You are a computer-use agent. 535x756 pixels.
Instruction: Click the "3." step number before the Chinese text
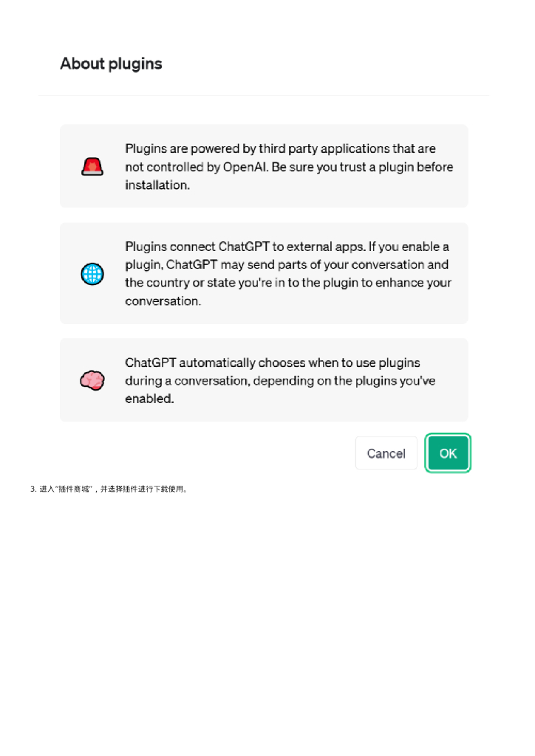pyautogui.click(x=33, y=489)
